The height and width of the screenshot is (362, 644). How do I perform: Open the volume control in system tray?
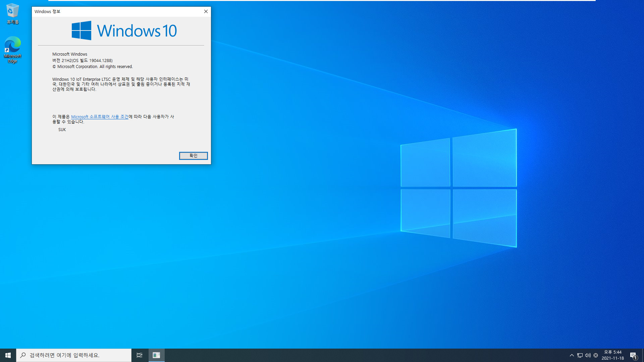coord(588,355)
